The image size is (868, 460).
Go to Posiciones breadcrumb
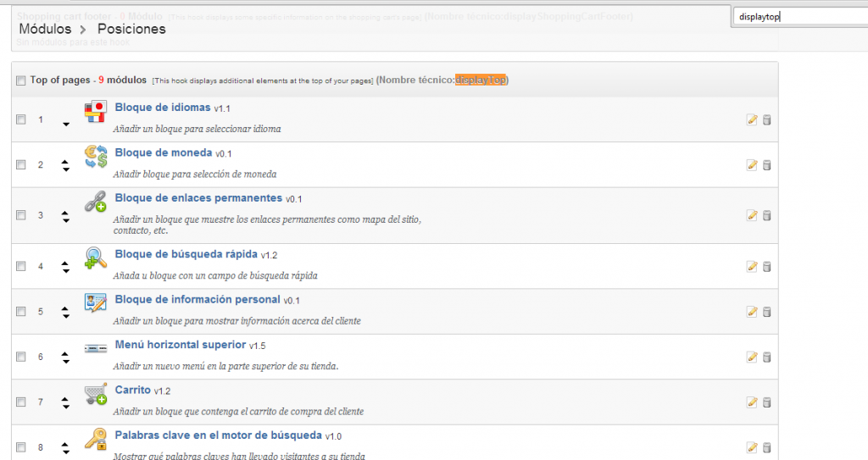point(131,29)
